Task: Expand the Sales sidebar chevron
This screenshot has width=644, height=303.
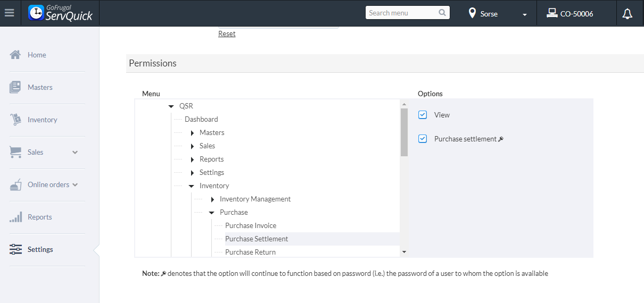Action: point(75,152)
